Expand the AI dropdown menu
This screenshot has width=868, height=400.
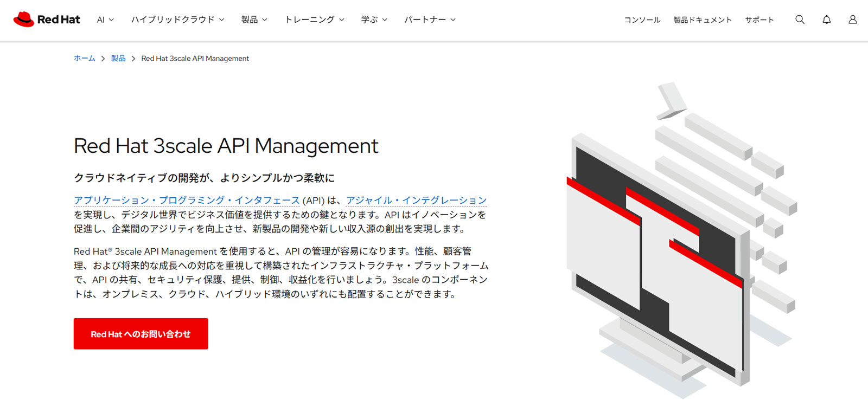click(105, 20)
